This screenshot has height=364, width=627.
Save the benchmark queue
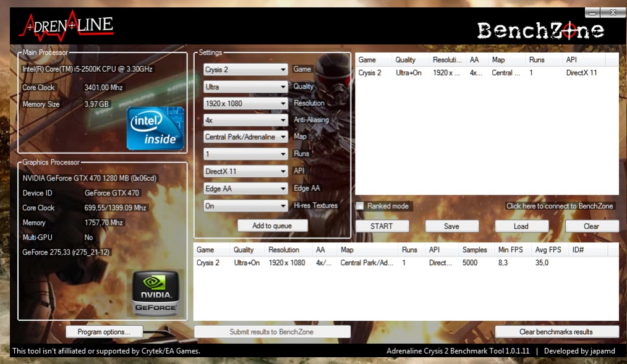pyautogui.click(x=452, y=226)
